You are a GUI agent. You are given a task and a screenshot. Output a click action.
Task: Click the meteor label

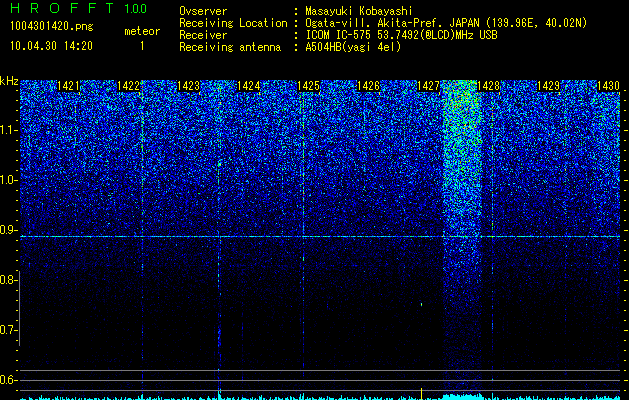tap(142, 31)
